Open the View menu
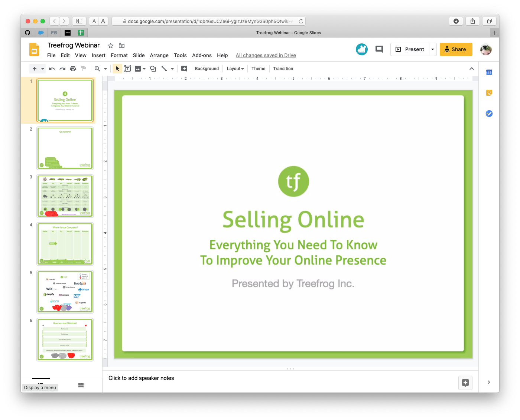520x420 pixels. pyautogui.click(x=81, y=55)
